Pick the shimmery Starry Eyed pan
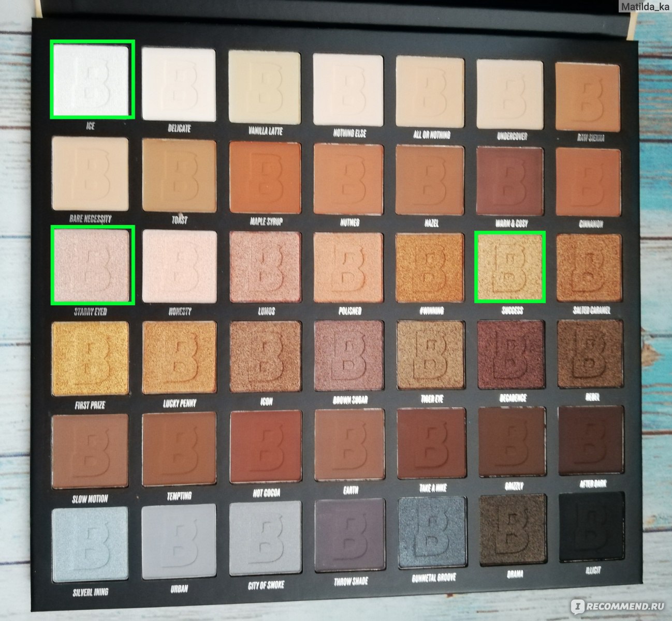 click(x=91, y=265)
